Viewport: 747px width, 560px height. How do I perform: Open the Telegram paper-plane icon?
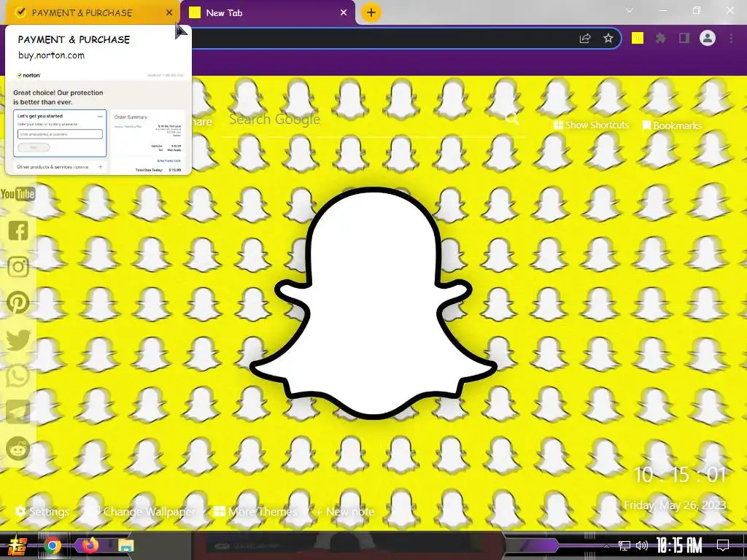18,412
